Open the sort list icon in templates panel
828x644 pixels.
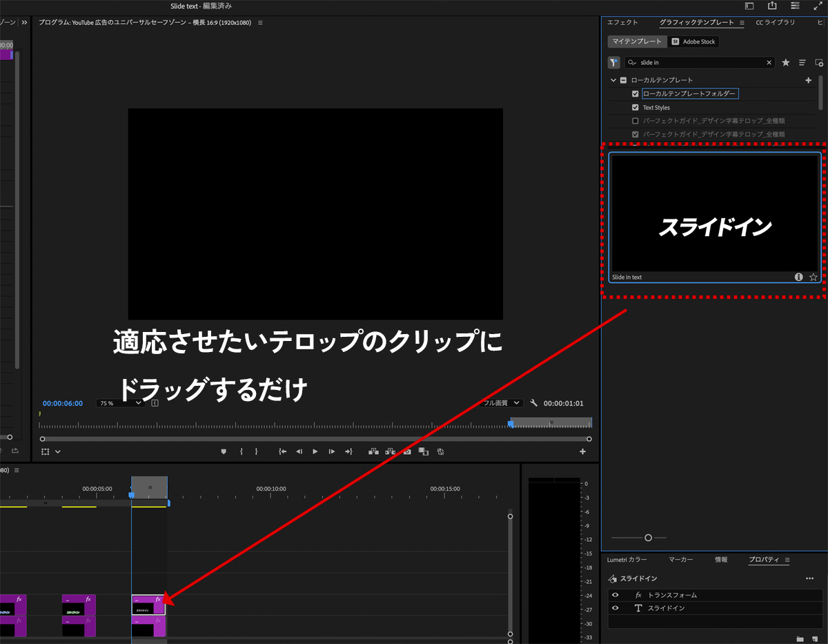pos(802,63)
